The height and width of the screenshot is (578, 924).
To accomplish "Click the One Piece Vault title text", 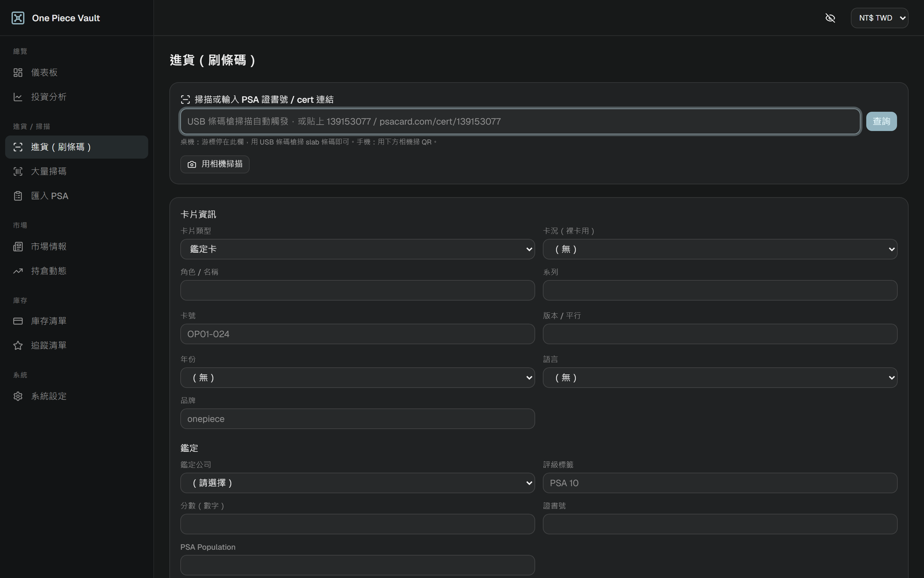I will [66, 18].
